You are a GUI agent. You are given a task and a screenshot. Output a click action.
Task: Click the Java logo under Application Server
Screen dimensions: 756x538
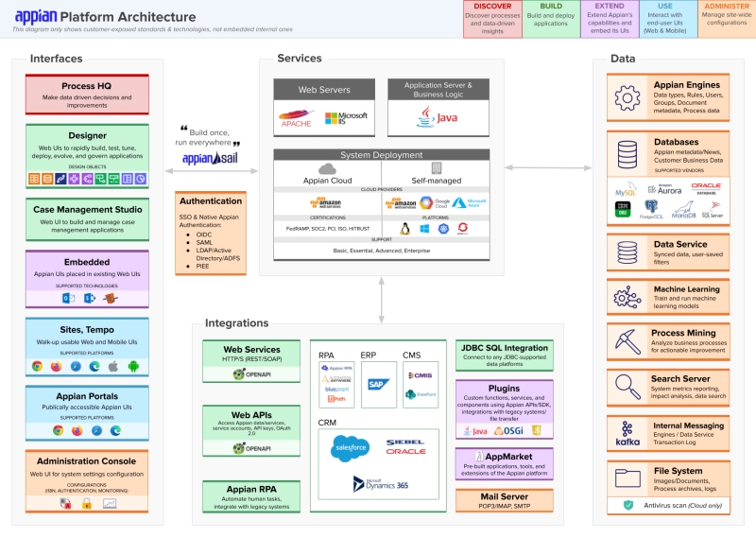coord(438,117)
